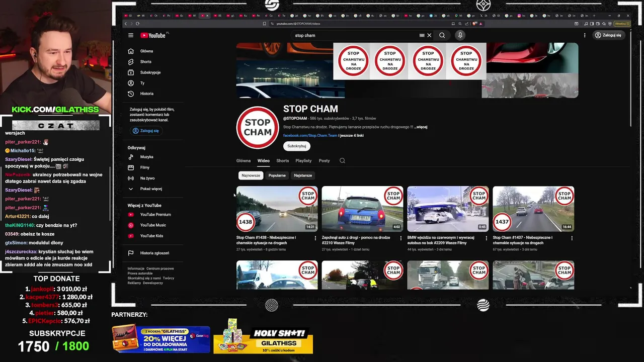Select the Najnowsze sort chip

point(251,175)
